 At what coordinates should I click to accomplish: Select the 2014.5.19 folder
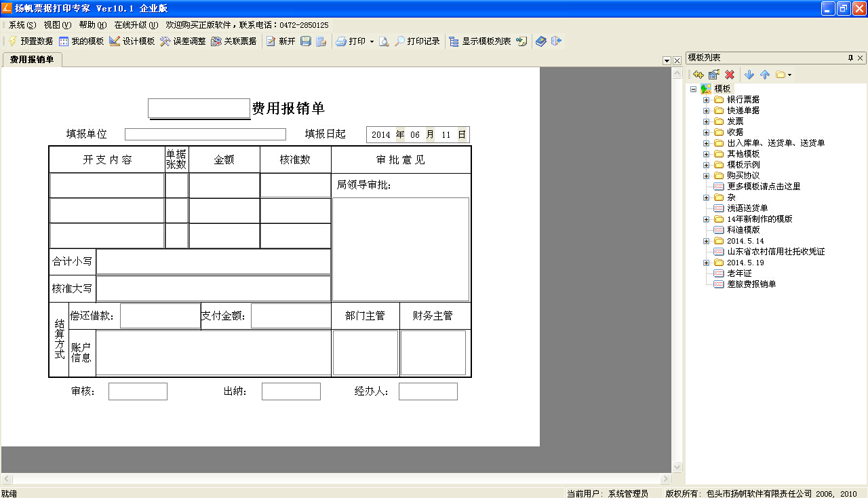click(x=745, y=263)
